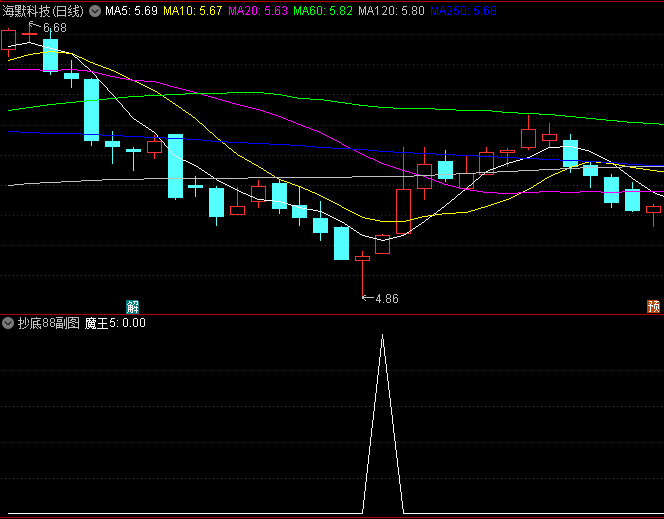Click the 抄底88副图 indicator name

tap(49, 323)
